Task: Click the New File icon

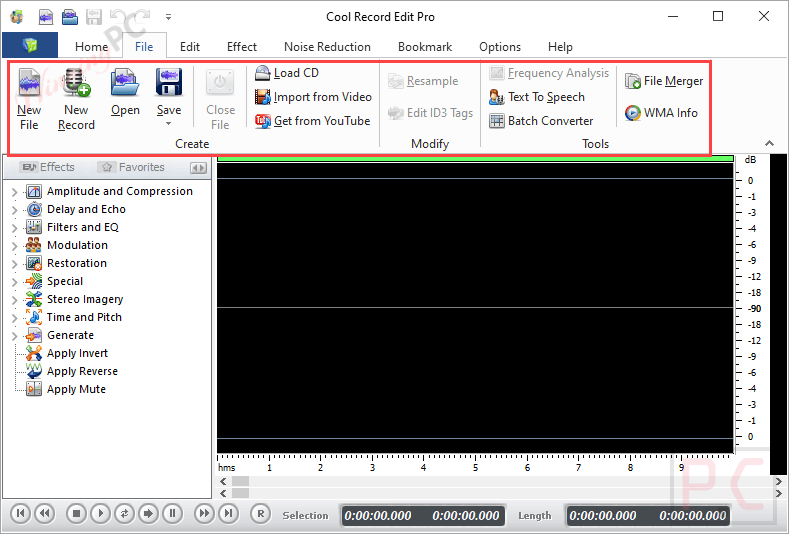Action: click(29, 83)
